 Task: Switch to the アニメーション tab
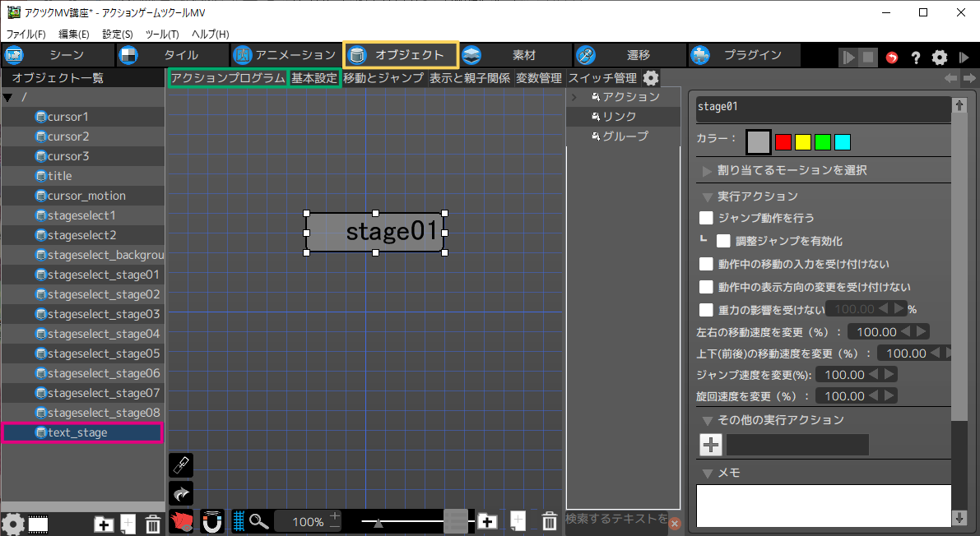(x=285, y=55)
